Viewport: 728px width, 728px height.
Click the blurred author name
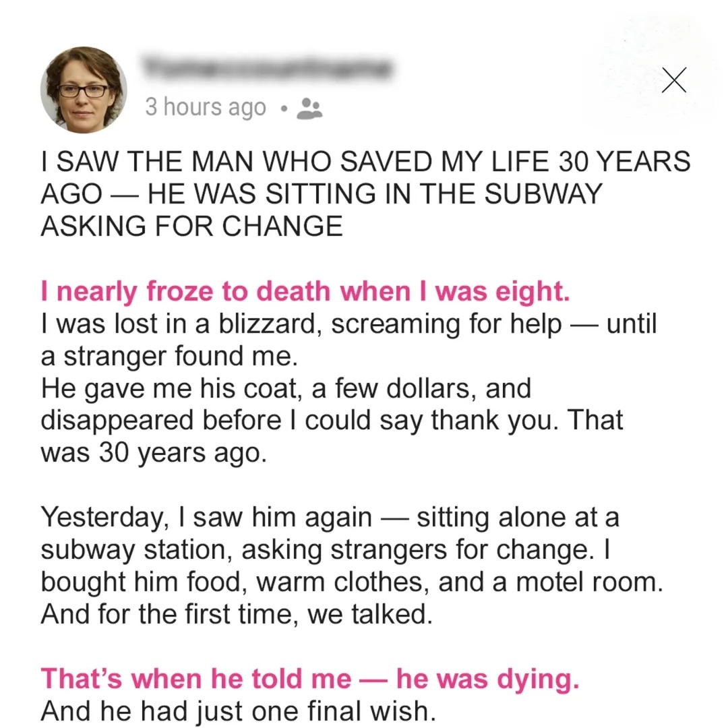(x=268, y=69)
